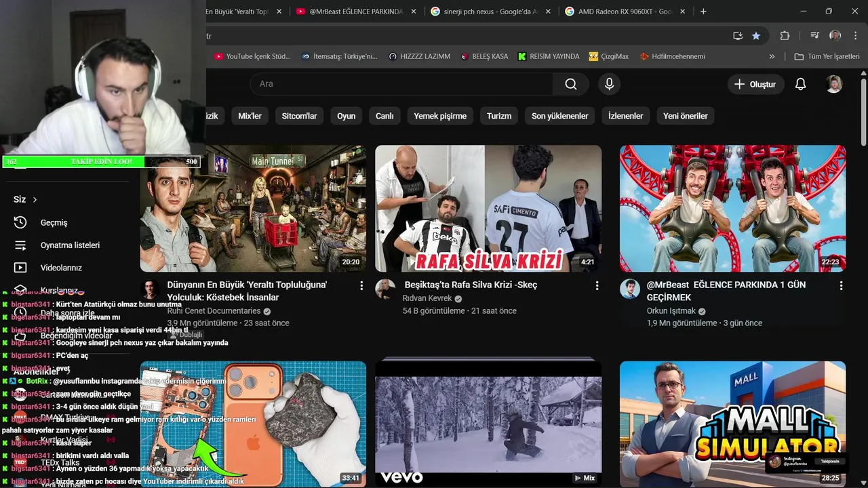Close the @MrBeast EĞLENCE PARKINDA tab
This screenshot has width=868, height=488.
(414, 12)
